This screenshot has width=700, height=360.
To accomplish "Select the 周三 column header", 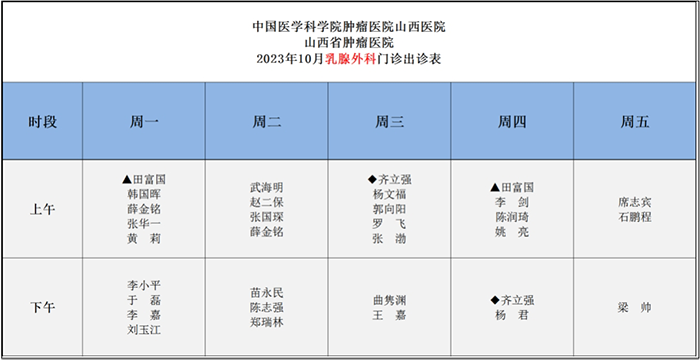I will [x=389, y=122].
